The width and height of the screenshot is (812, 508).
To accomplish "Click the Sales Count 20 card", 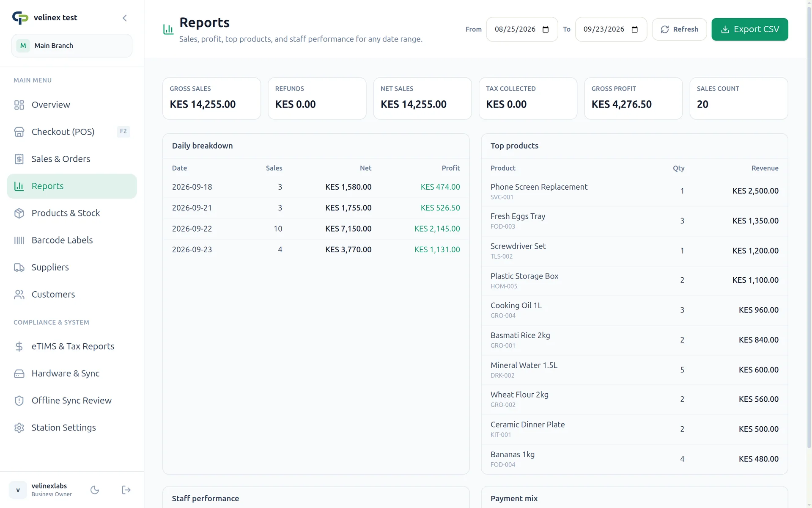I will click(739, 98).
